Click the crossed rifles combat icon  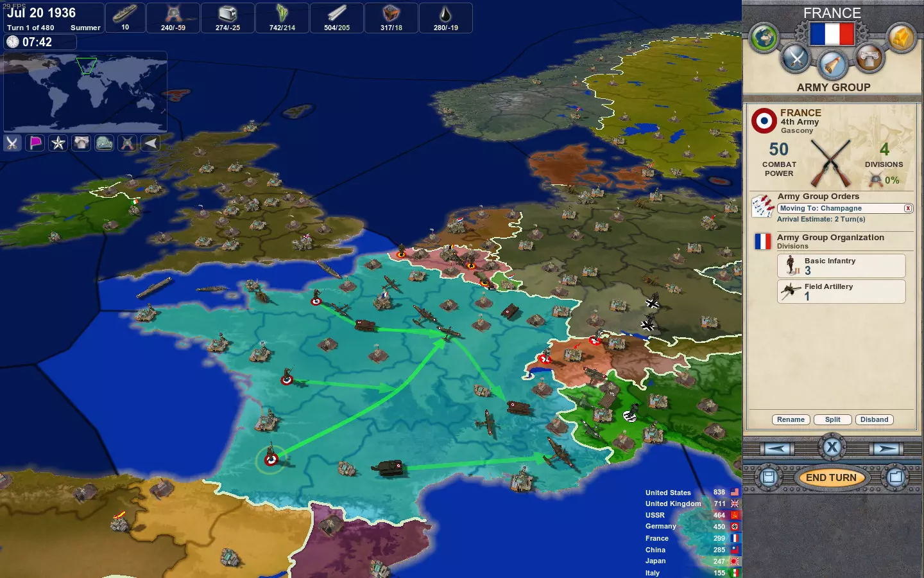click(x=831, y=163)
